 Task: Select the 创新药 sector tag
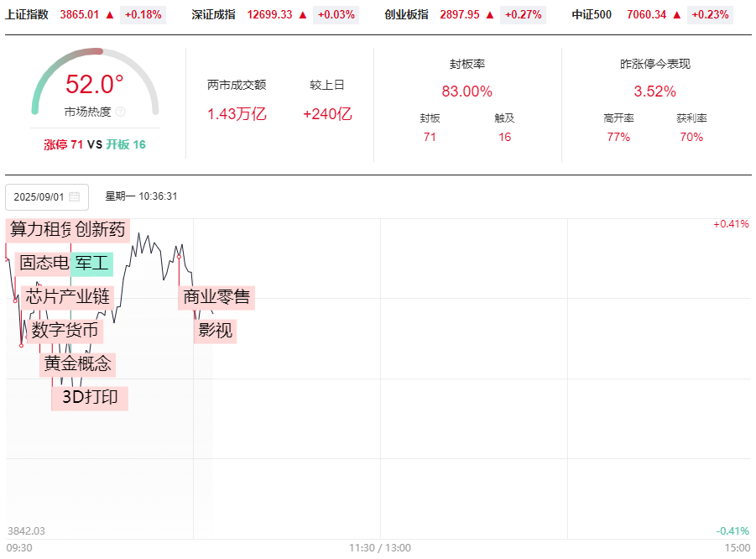101,230
